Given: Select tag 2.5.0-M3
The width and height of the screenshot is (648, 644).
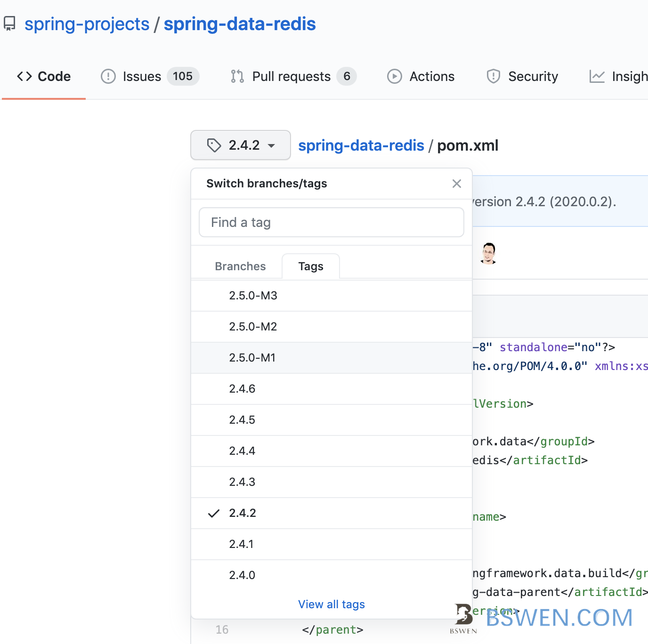Looking at the screenshot, I should [332, 296].
